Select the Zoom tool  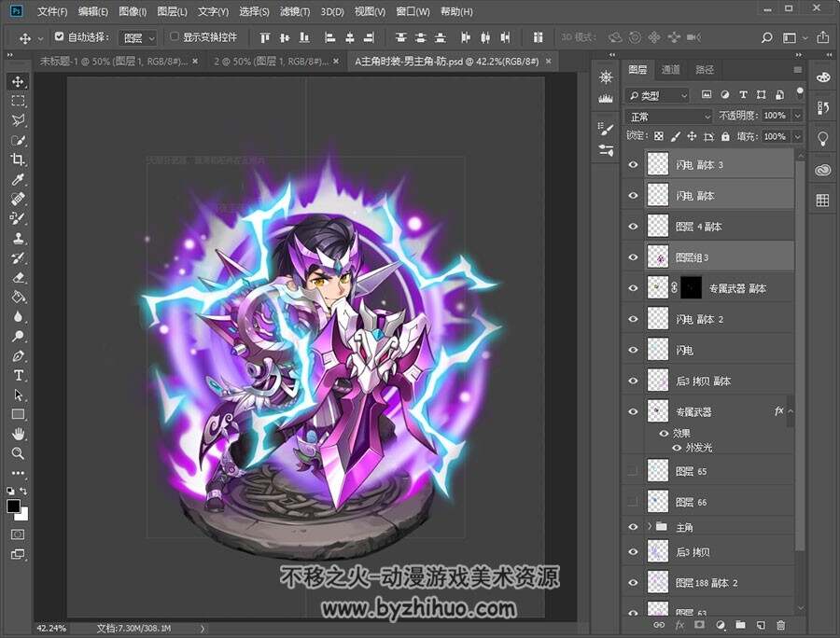18,453
